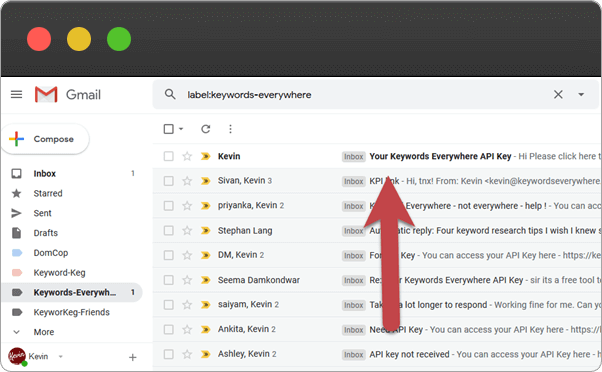Star the Ashley, Kevin email
This screenshot has height=372, width=602.
(x=187, y=354)
